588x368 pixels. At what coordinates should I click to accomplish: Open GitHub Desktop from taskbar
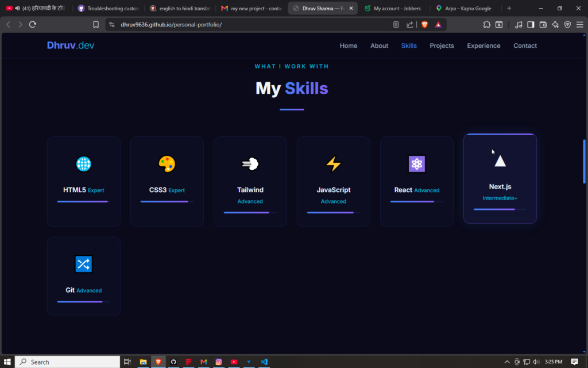[173, 362]
